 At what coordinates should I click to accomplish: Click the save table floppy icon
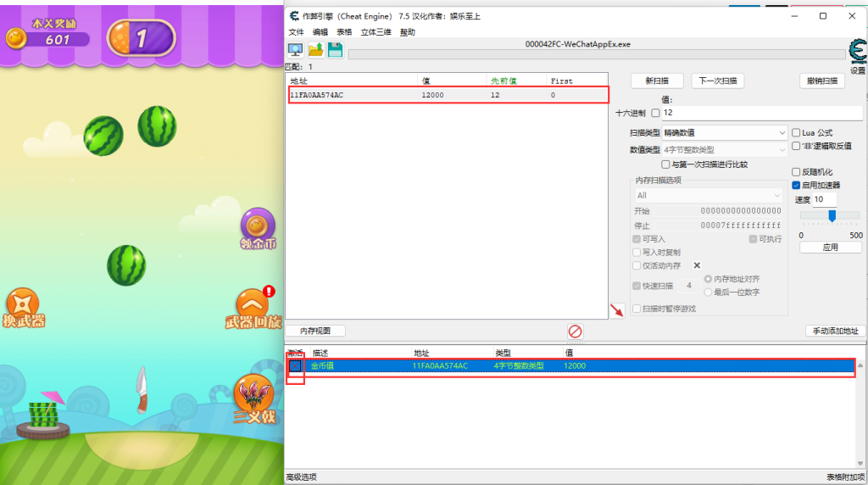point(336,50)
